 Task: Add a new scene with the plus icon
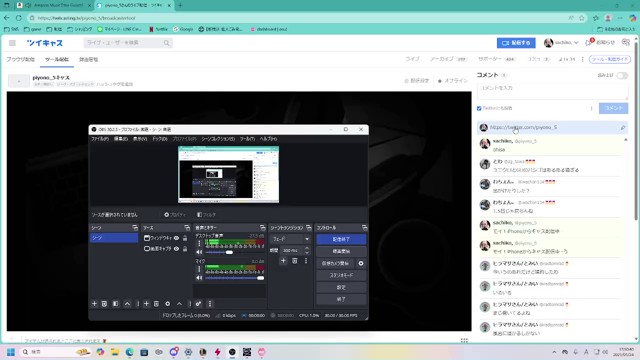[94, 304]
